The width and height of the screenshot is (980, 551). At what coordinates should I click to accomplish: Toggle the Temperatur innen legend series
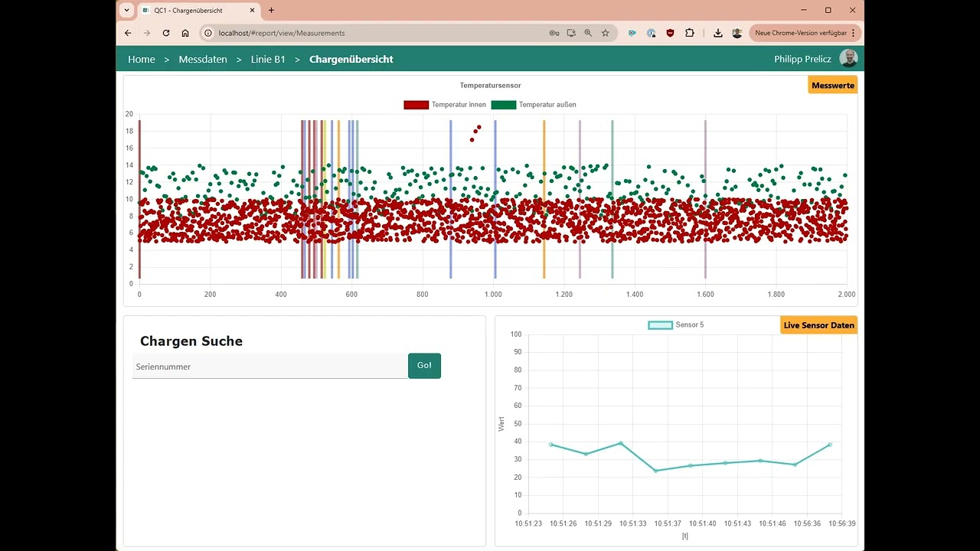445,105
